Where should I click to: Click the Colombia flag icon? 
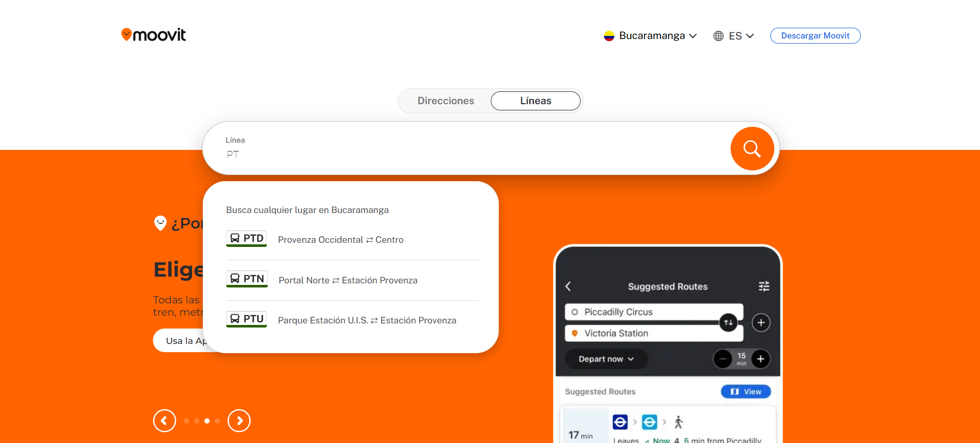(x=609, y=36)
